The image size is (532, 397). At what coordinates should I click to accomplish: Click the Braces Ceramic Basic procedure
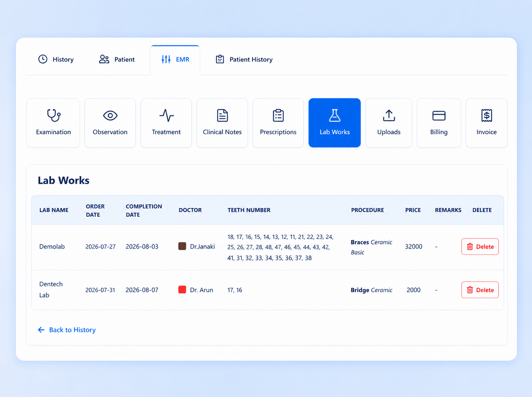pos(371,247)
